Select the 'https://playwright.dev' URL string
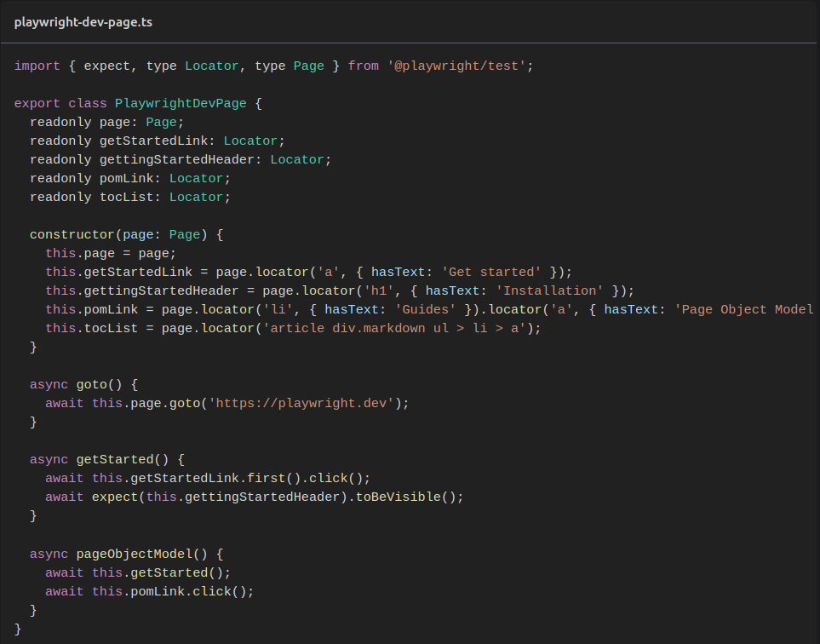Screen dimensions: 820x644 (x=301, y=404)
